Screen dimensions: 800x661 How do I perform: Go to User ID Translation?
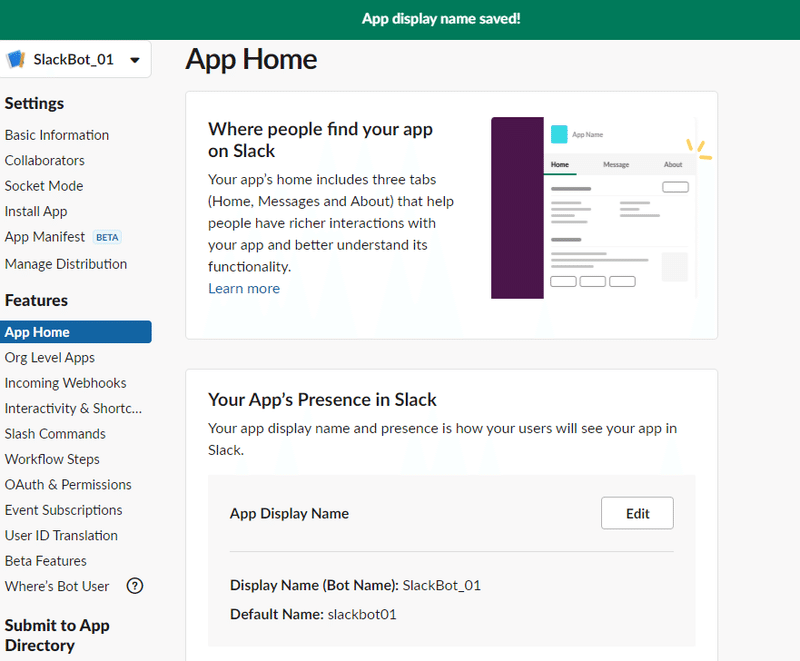click(61, 536)
